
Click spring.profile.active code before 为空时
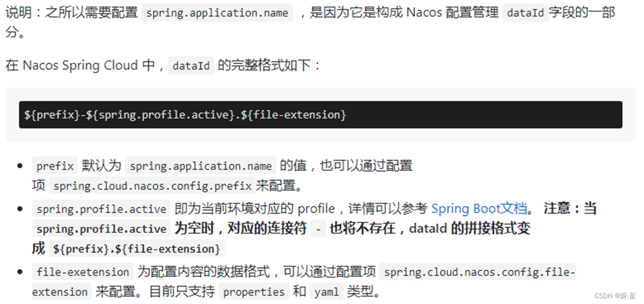point(101,229)
